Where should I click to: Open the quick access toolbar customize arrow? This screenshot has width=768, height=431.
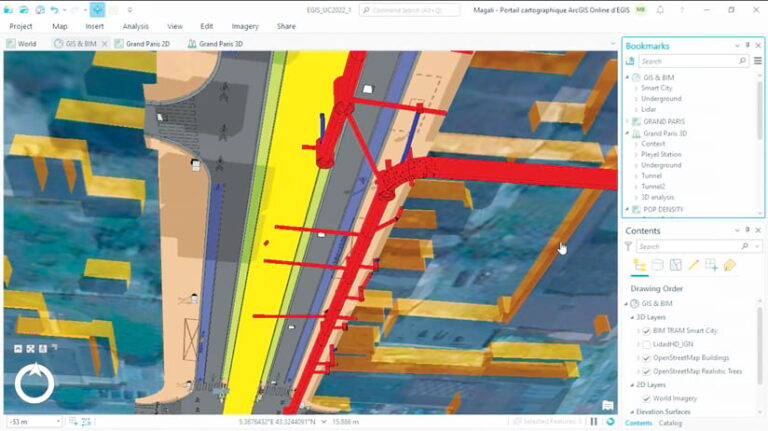point(130,10)
